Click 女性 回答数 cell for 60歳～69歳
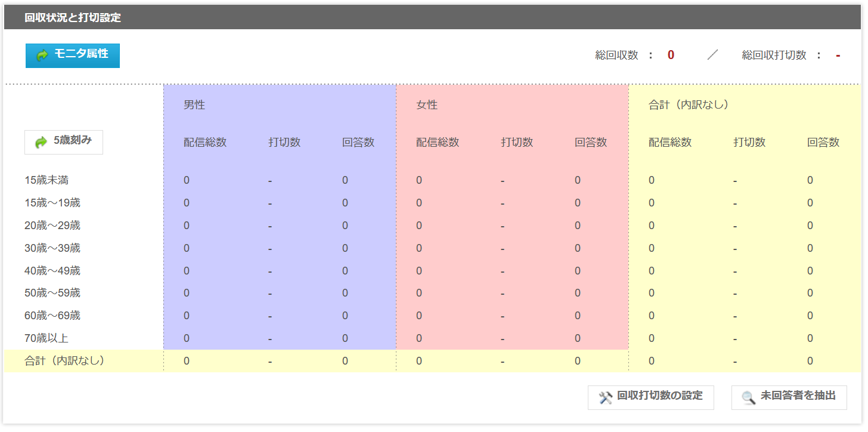The height and width of the screenshot is (432, 868). pos(578,316)
